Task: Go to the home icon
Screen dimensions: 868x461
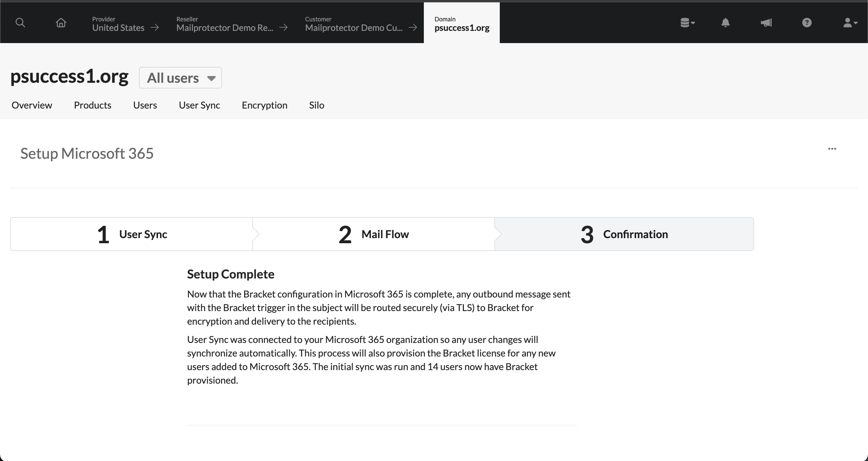Action: [61, 23]
